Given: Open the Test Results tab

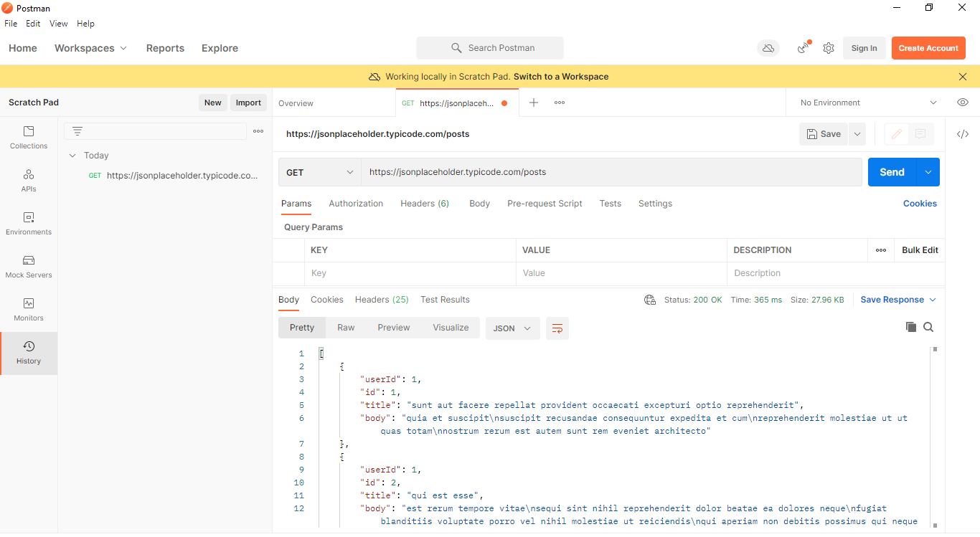Looking at the screenshot, I should click(x=445, y=300).
